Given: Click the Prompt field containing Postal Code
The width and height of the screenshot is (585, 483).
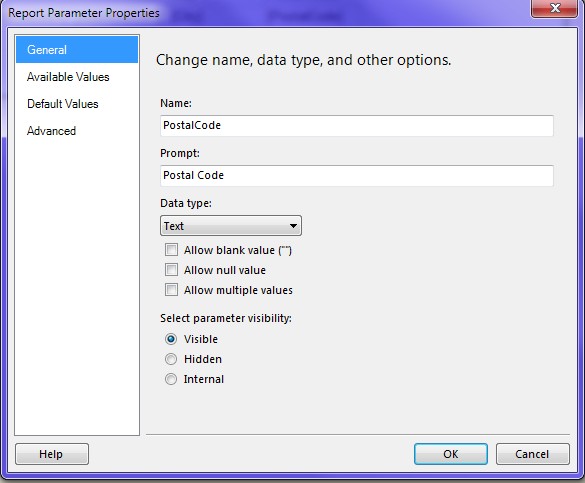Looking at the screenshot, I should (x=357, y=176).
